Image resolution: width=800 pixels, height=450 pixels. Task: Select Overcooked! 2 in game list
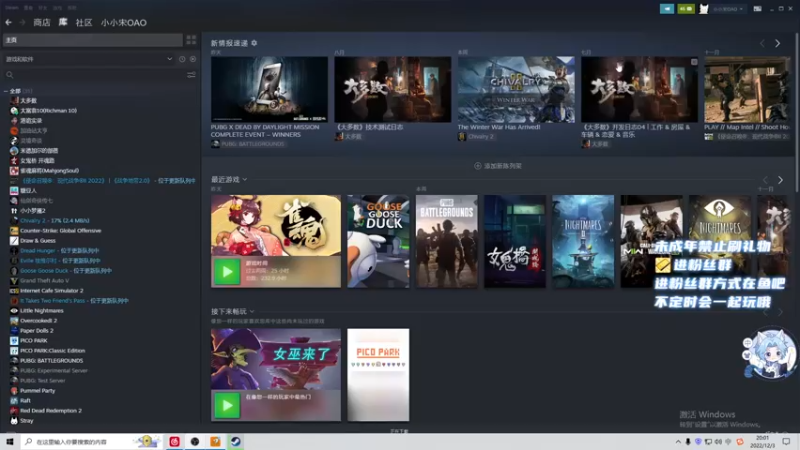38,320
